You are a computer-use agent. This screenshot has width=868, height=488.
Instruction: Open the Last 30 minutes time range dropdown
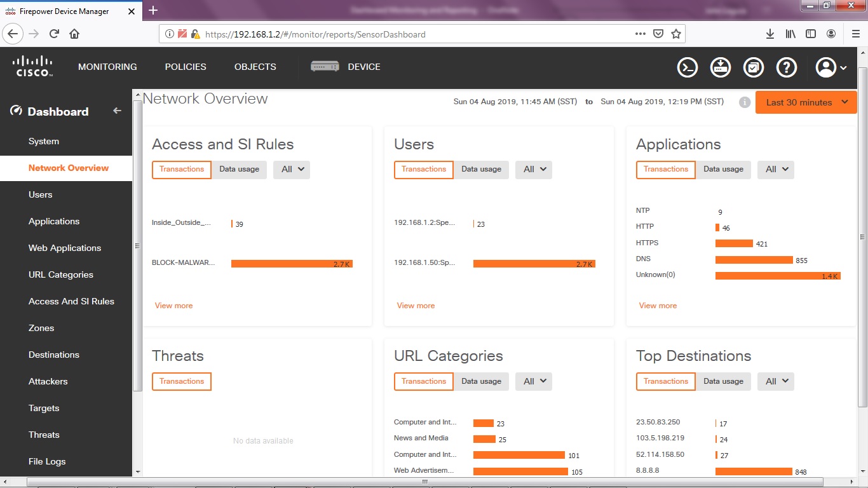[805, 102]
